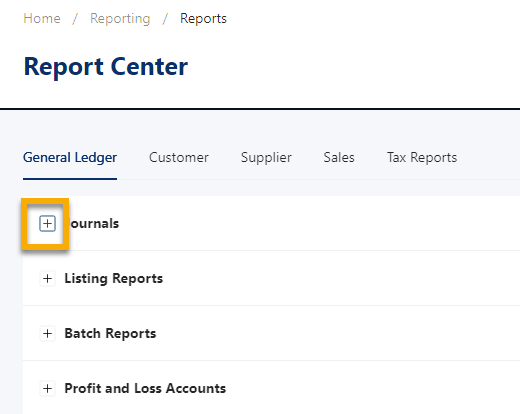Screen dimensions: 520x414
Task: Click the Batch Reports label
Action: [110, 333]
